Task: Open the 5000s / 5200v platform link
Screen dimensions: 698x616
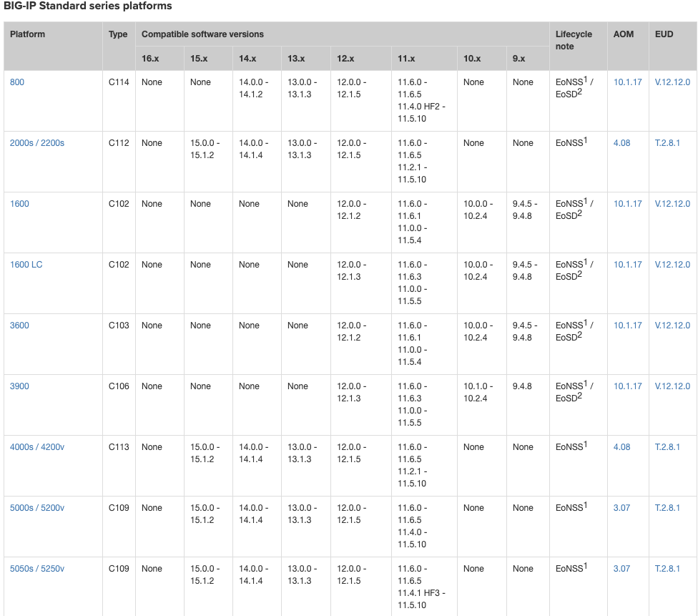Action: [37, 508]
